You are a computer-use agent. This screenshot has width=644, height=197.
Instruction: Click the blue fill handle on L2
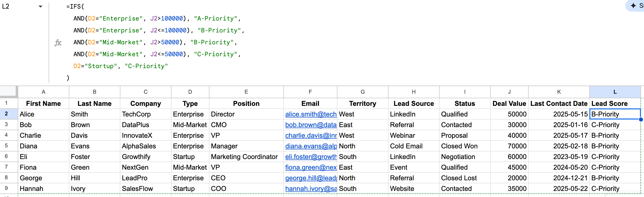640,119
